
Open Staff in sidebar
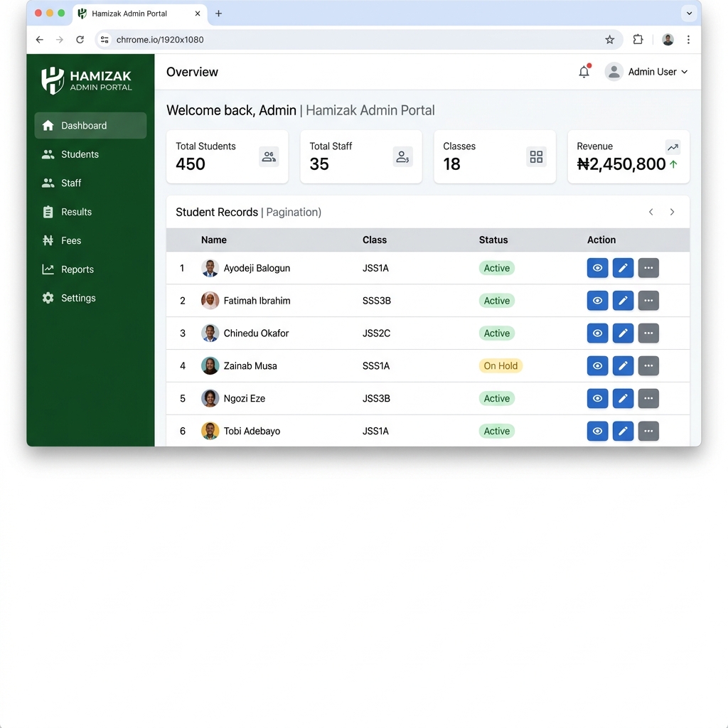coord(90,183)
